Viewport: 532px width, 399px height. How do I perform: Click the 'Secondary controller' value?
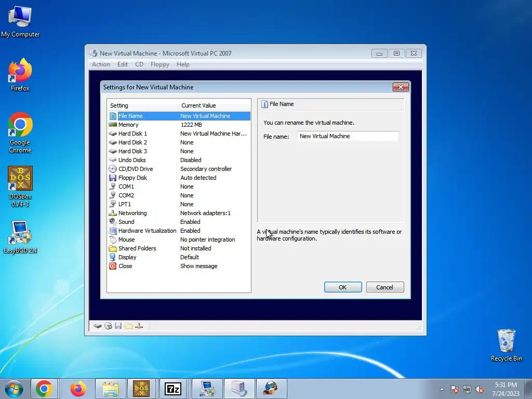(x=206, y=169)
